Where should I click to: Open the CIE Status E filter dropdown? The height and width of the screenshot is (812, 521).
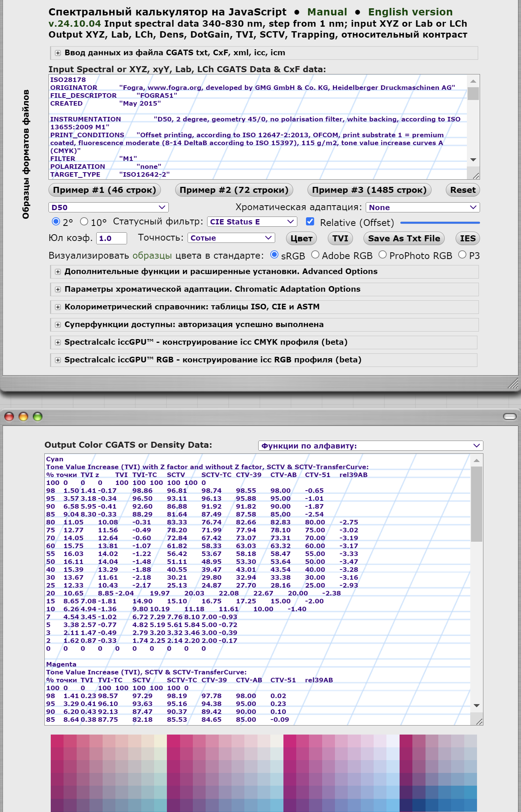tap(252, 222)
